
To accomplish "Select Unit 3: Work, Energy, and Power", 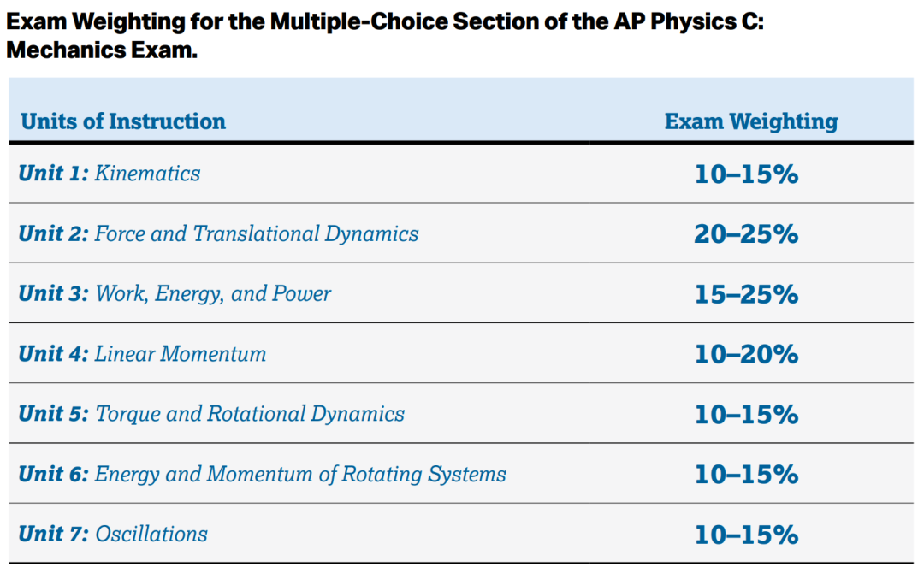I will 175,294.
